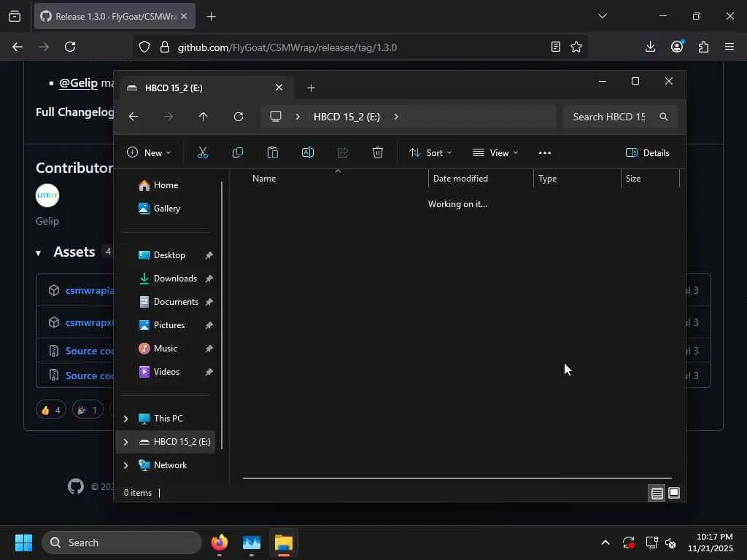
Task: Click in the Search HBCD 15 field
Action: point(609,117)
